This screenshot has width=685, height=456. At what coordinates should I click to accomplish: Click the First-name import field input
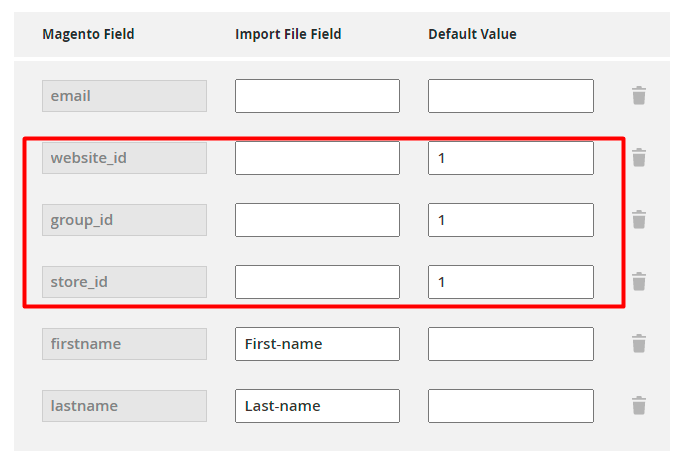click(317, 344)
